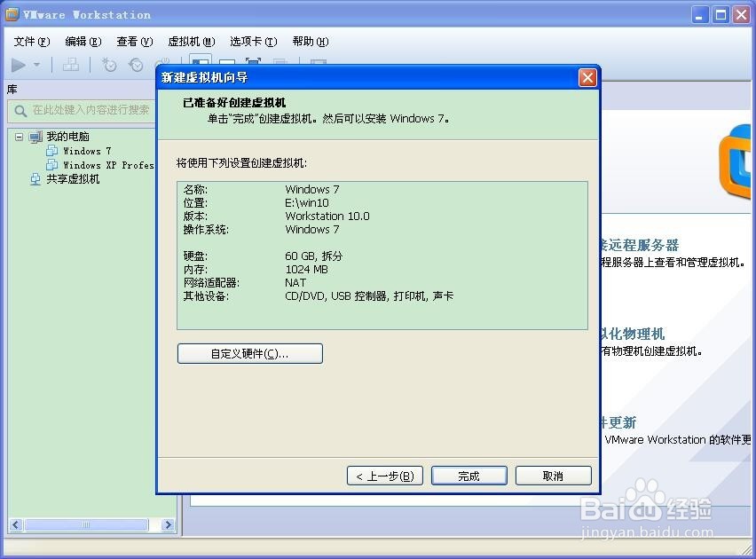Click the library horizontal scrollbar thumb
The image size is (756, 559).
86,524
